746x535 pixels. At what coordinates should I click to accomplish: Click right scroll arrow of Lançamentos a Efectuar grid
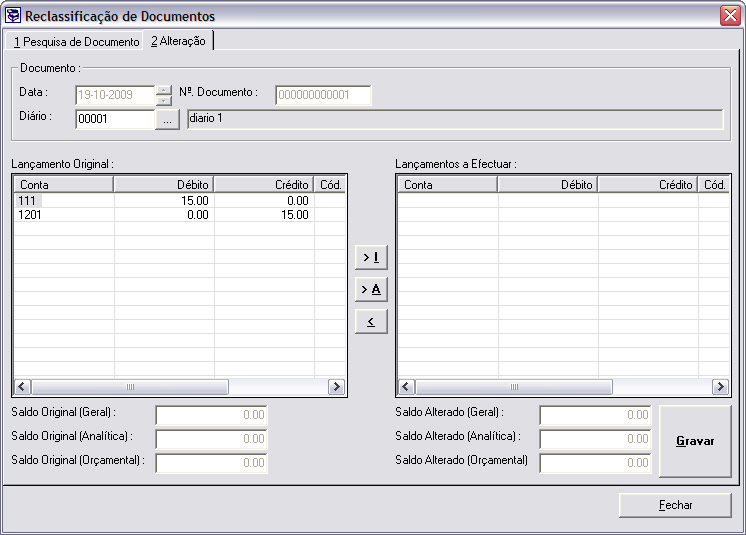[x=720, y=387]
